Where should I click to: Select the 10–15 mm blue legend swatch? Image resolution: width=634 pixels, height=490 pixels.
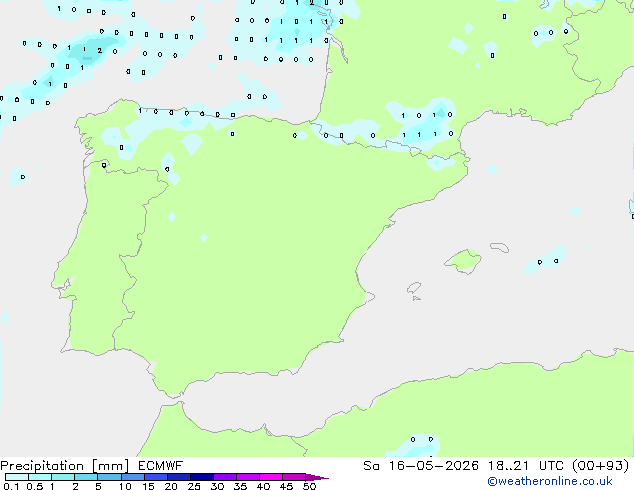133,477
